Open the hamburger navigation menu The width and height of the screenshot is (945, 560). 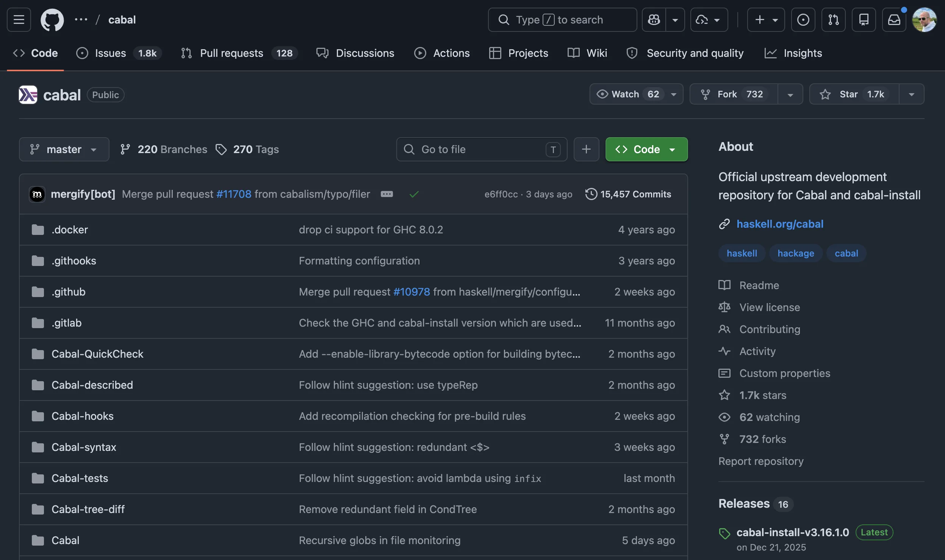tap(19, 20)
